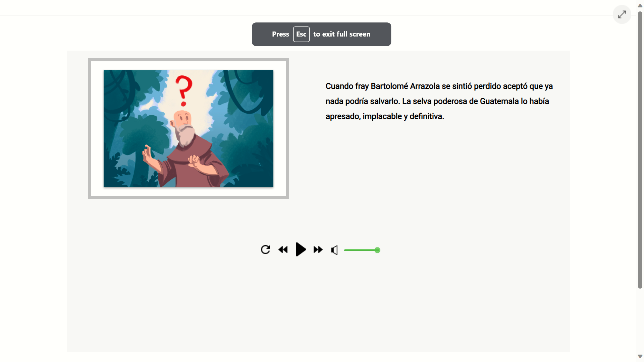Click the scrollbar up arrow
The height and width of the screenshot is (362, 644).
point(640,6)
